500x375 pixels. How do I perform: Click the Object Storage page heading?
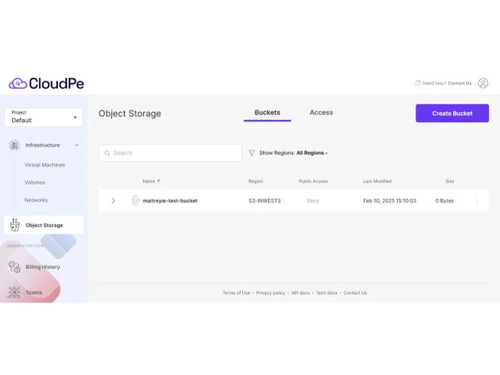130,113
